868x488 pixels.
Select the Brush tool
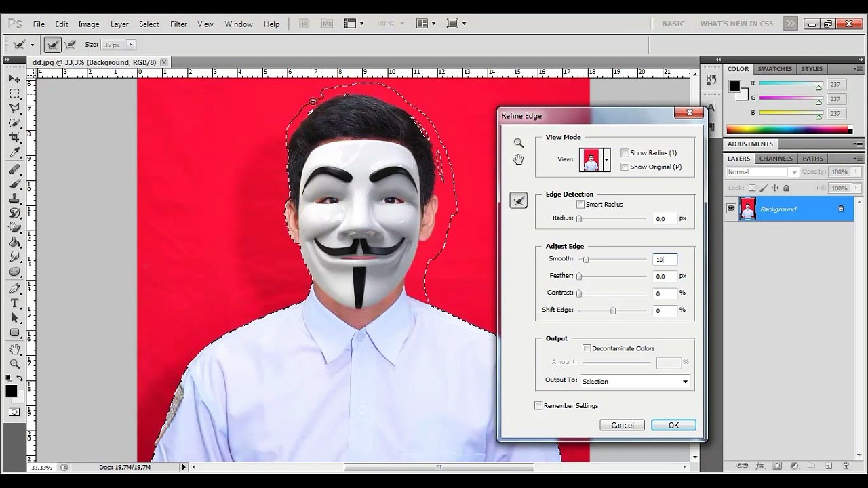click(x=14, y=184)
